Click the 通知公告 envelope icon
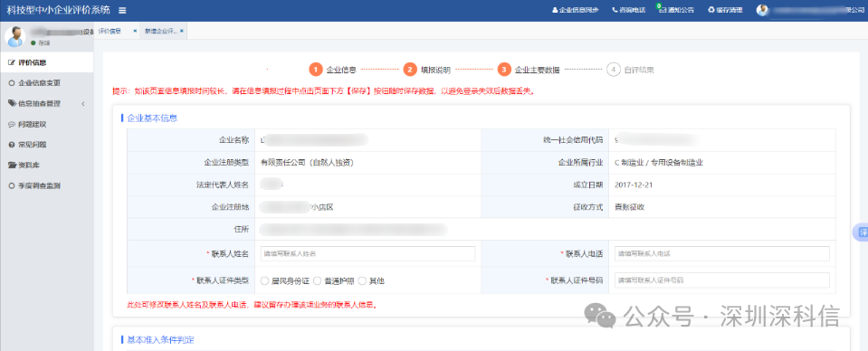868x351 pixels. click(x=662, y=10)
